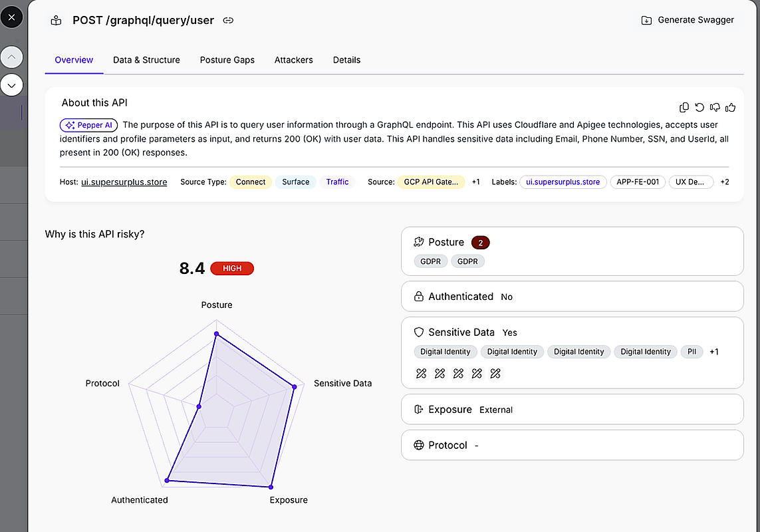Toggle the Traffic source type filter
The width and height of the screenshot is (760, 532).
pyautogui.click(x=337, y=182)
